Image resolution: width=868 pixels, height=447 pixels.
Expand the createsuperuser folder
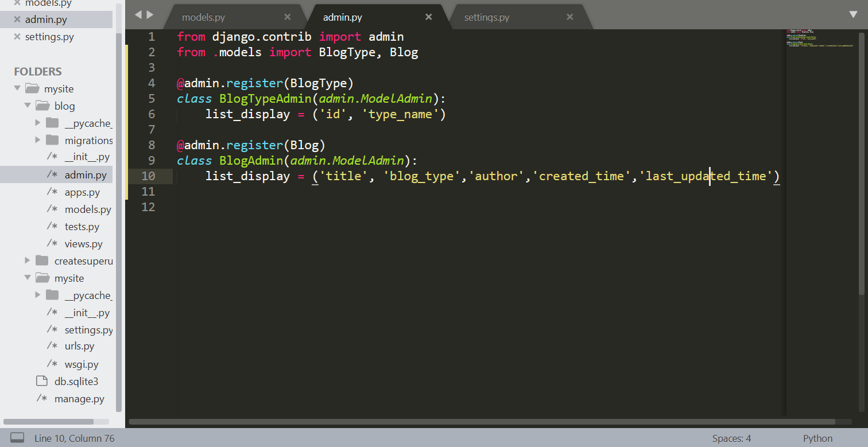(28, 261)
